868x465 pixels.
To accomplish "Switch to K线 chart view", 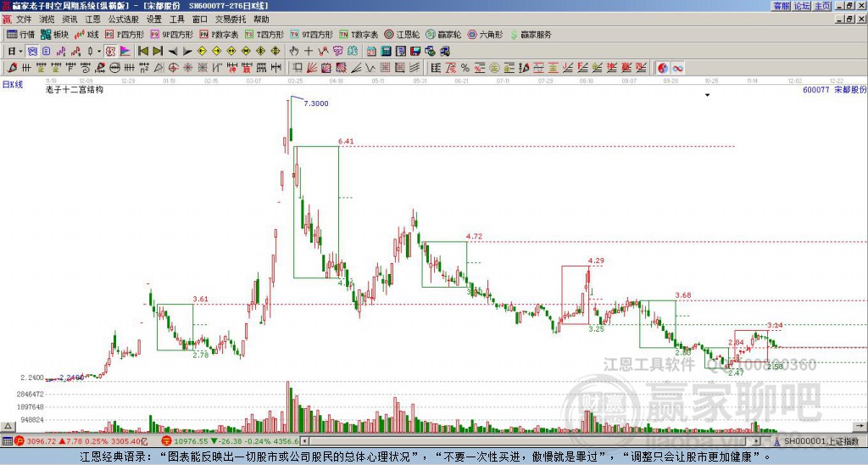I will 86,34.
